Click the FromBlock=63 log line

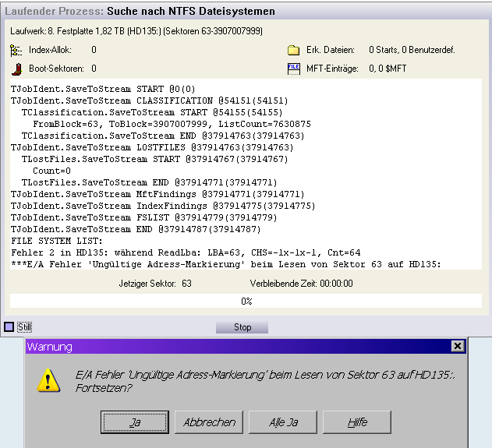click(x=172, y=124)
